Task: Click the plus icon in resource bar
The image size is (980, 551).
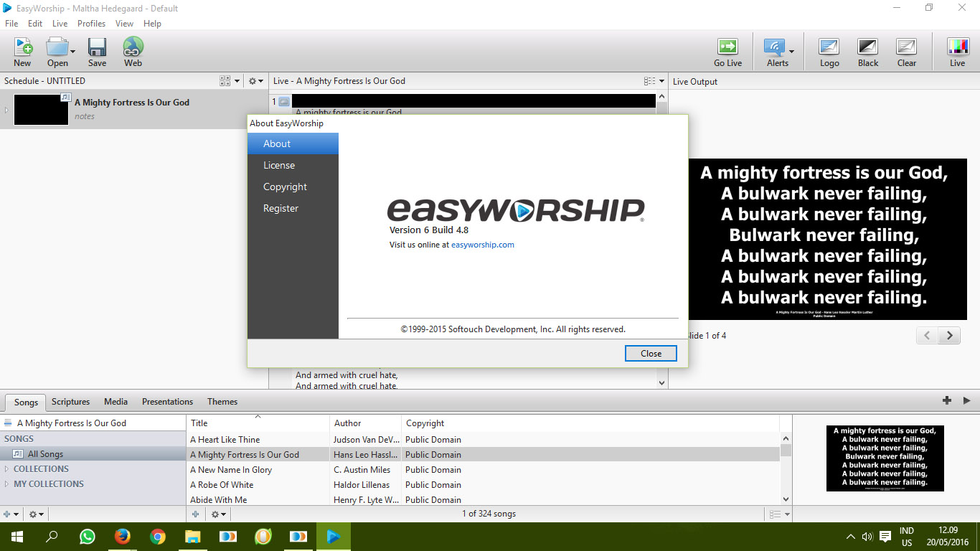Action: (947, 400)
